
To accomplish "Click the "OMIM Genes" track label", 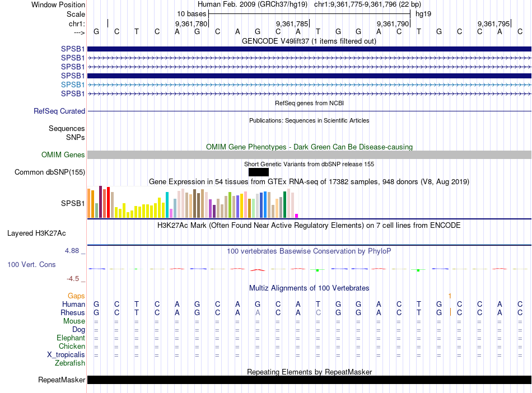I will (x=63, y=155).
